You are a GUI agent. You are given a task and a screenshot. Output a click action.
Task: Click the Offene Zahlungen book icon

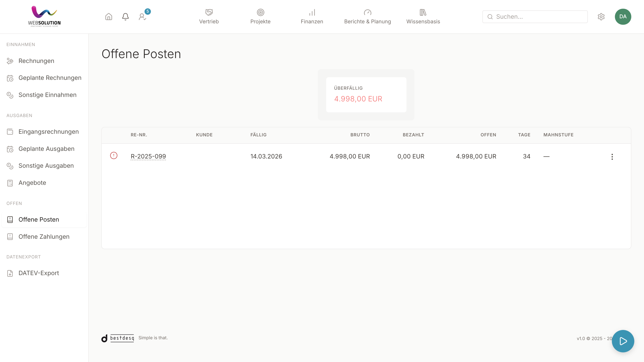tap(10, 237)
